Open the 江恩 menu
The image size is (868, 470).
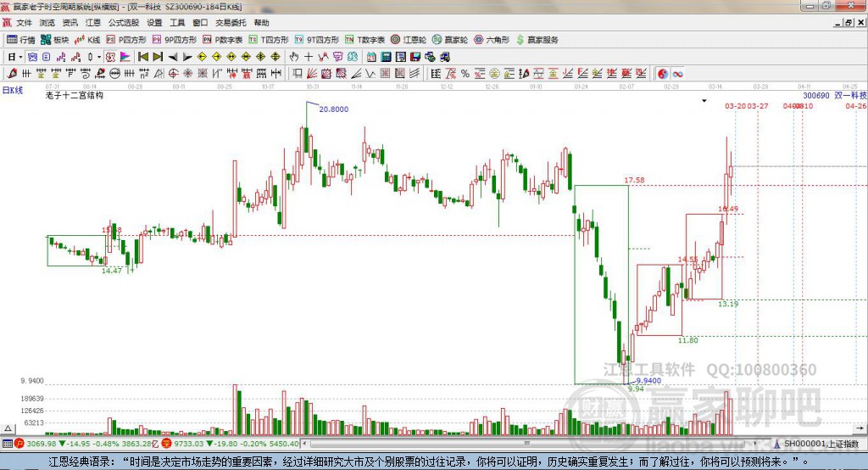(93, 23)
